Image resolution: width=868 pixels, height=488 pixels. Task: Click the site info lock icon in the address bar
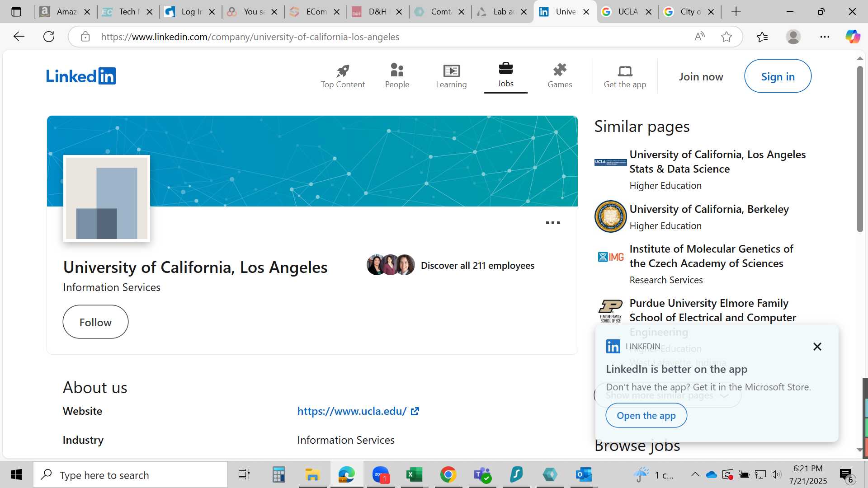(x=85, y=37)
